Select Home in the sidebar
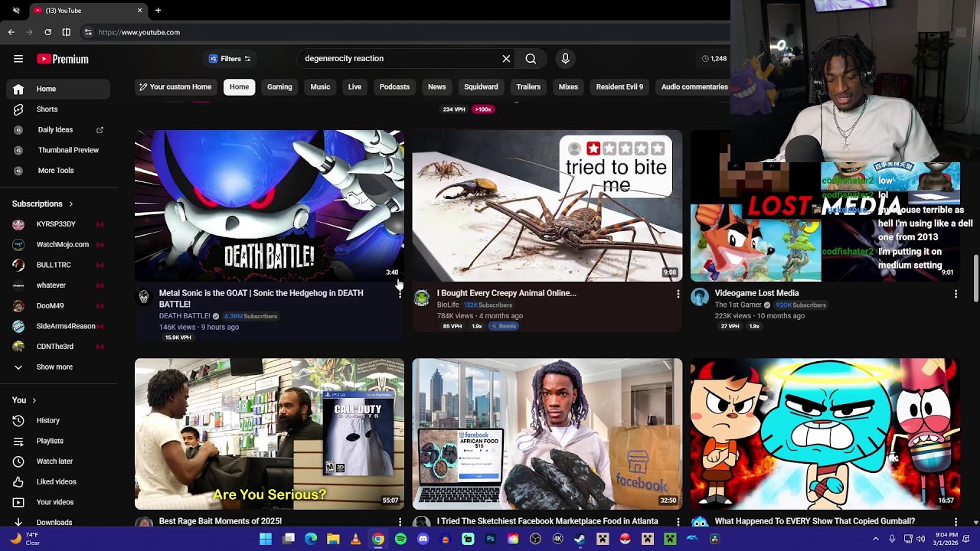980x551 pixels. 58,89
